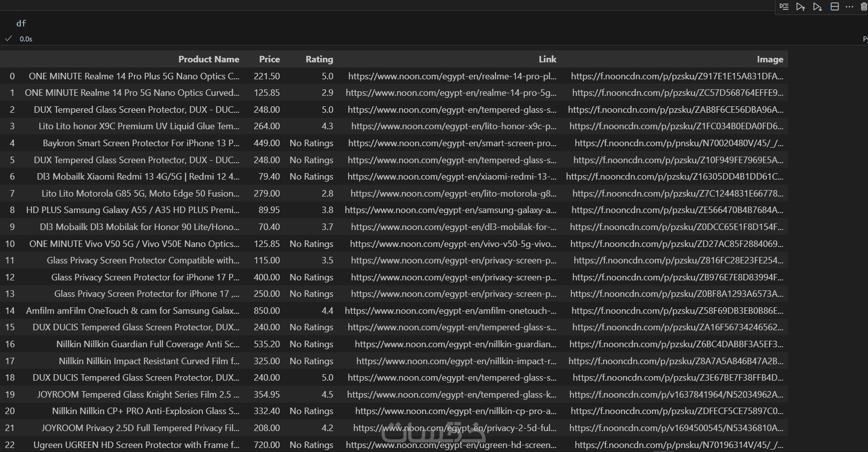
Task: Click the Run by Line icon
Action: (x=784, y=6)
